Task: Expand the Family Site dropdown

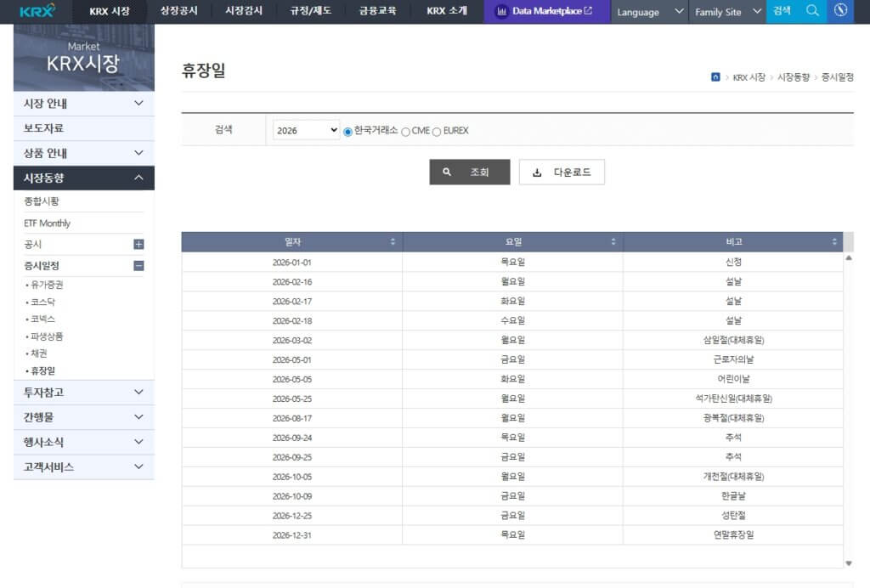Action: [726, 12]
